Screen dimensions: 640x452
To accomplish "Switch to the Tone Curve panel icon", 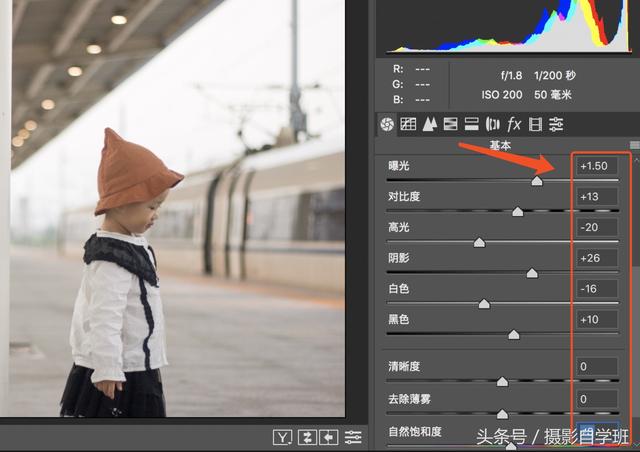I will 408,124.
